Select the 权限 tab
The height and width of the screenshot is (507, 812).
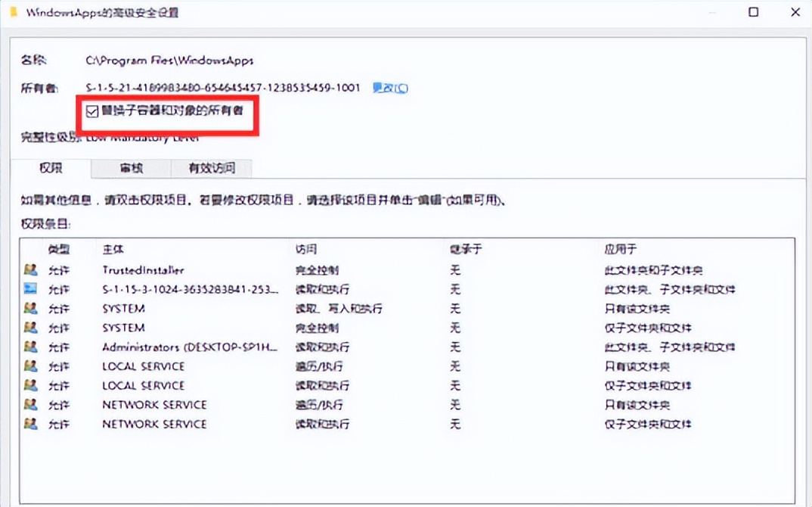click(x=50, y=168)
